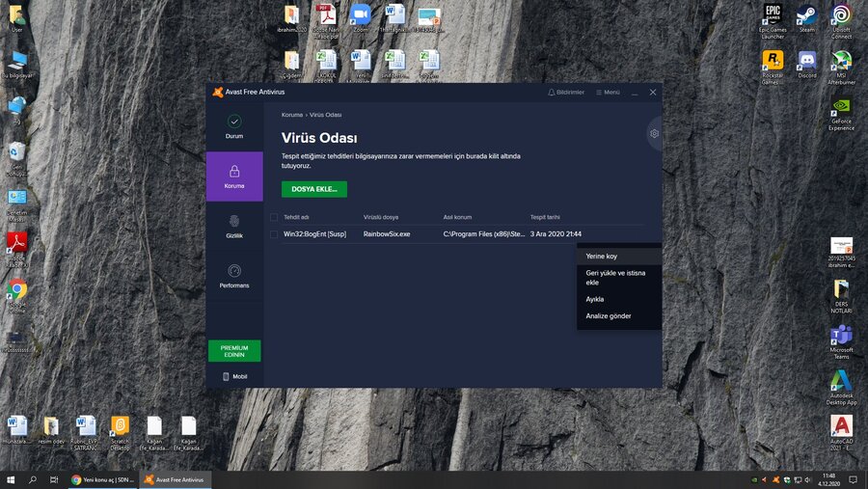Open Virüs Odası settings gear
This screenshot has height=489, width=868.
(654, 133)
